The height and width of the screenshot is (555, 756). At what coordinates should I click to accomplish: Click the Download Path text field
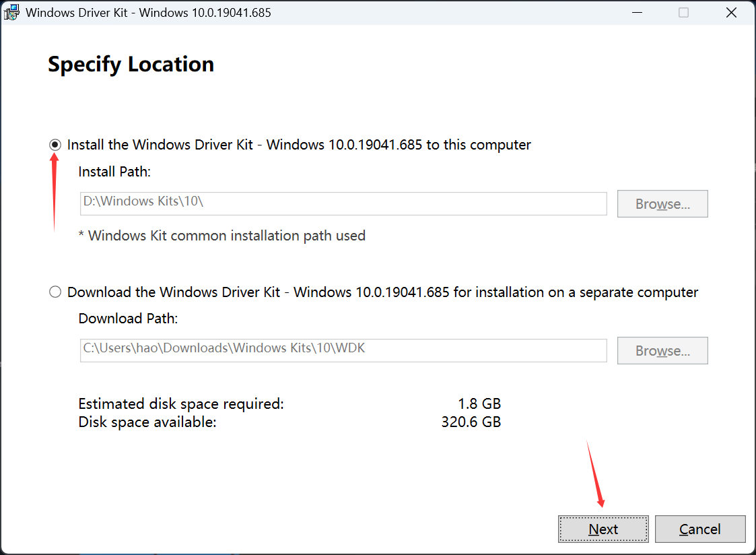click(x=343, y=350)
